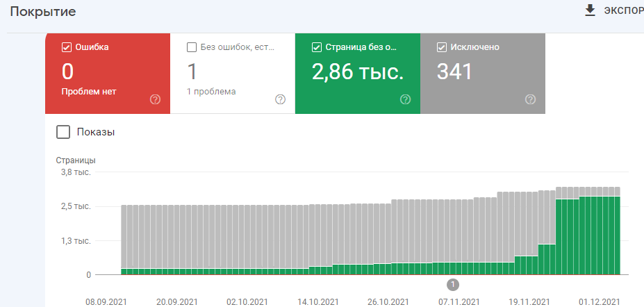Click the download export icon
The height and width of the screenshot is (307, 644).
pos(591,10)
